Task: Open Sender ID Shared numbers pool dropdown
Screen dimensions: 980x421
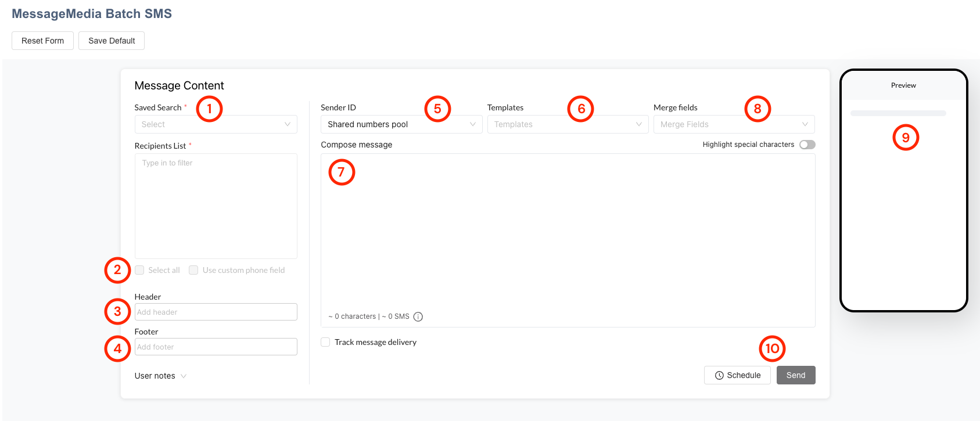Action: (x=401, y=124)
